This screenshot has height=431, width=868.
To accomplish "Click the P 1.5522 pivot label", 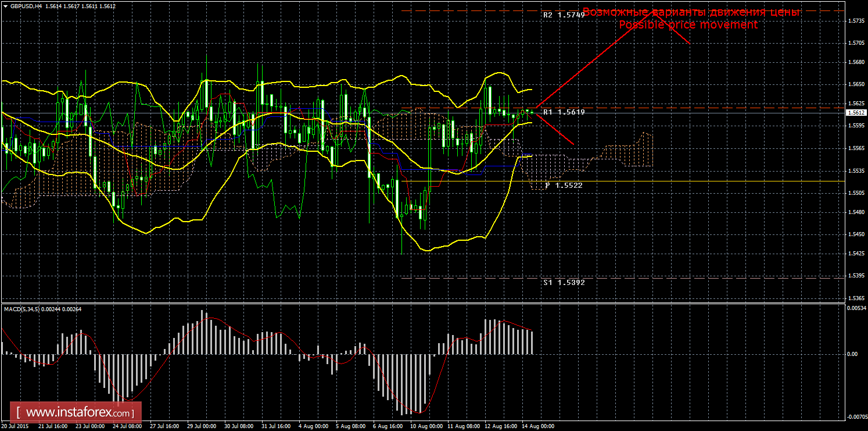I will coord(564,185).
